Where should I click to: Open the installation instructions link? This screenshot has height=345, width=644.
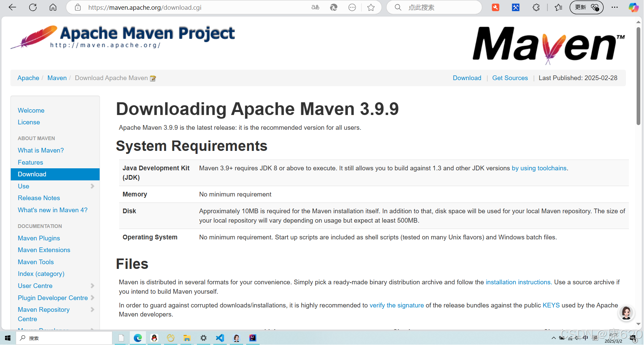[x=519, y=282]
